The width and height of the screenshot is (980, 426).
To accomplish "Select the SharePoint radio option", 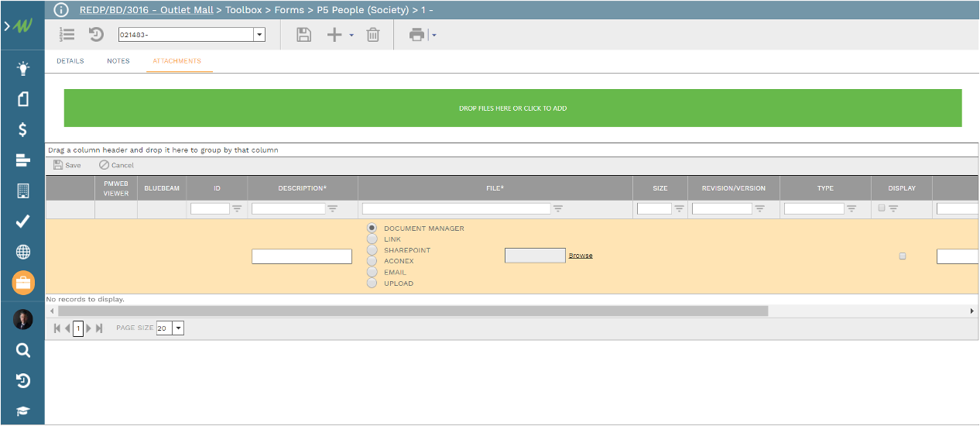I will click(372, 250).
